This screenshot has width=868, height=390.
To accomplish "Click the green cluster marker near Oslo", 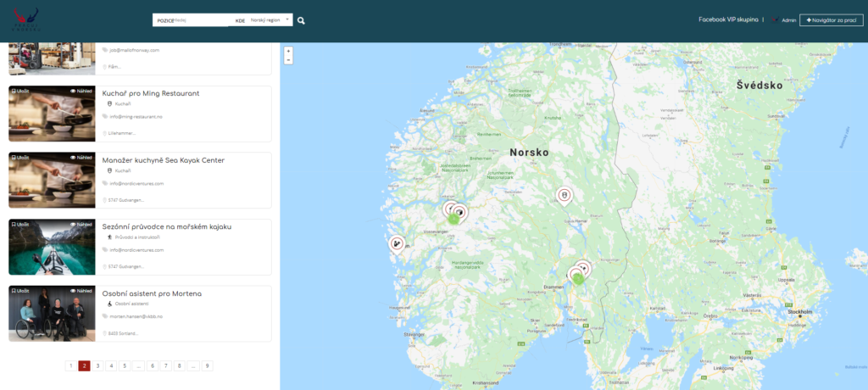I will [578, 279].
